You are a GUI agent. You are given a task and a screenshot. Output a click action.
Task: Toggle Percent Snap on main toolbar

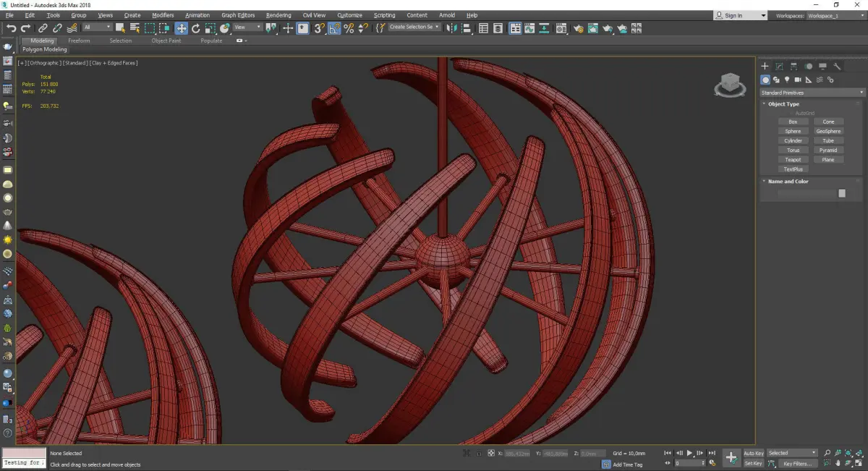(349, 28)
